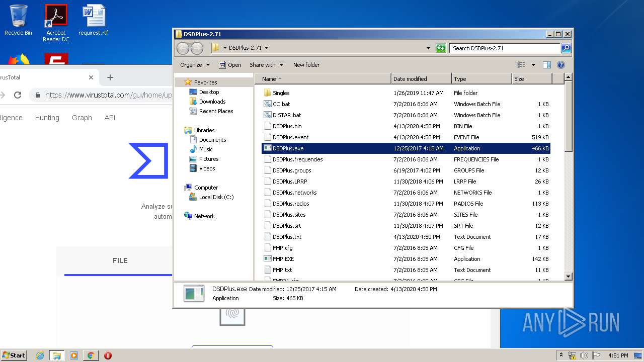Click the New folder button
644x362 pixels.
[306, 65]
